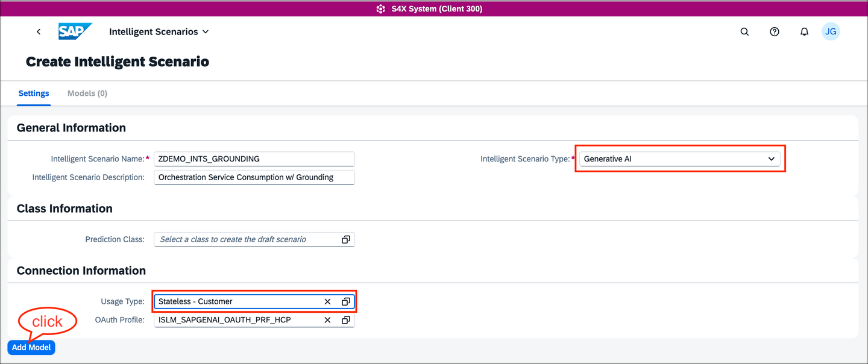Go back with the left chevron
This screenshot has height=364, width=868.
(39, 32)
